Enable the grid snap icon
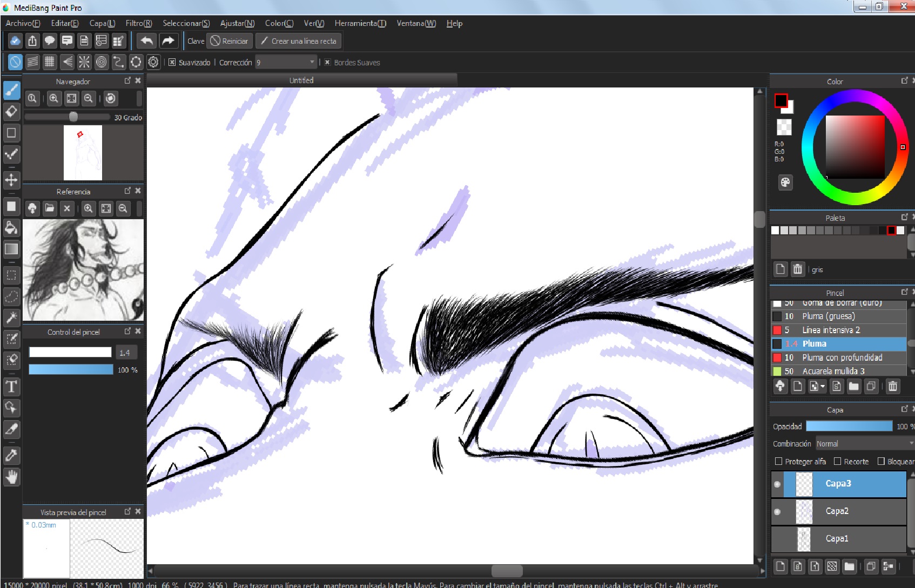The height and width of the screenshot is (588, 915). (x=50, y=62)
